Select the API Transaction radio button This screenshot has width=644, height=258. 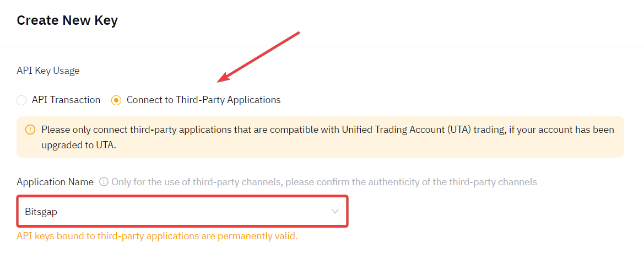coord(21,100)
